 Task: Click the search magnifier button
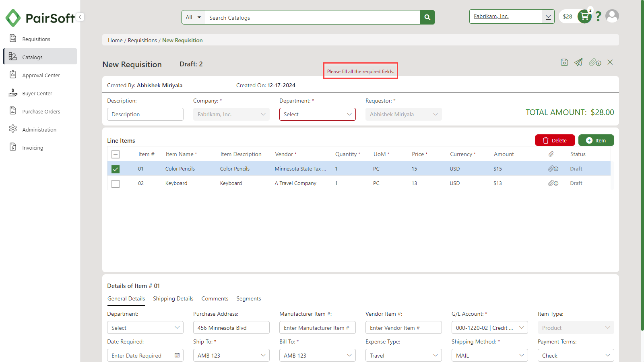coord(427,17)
